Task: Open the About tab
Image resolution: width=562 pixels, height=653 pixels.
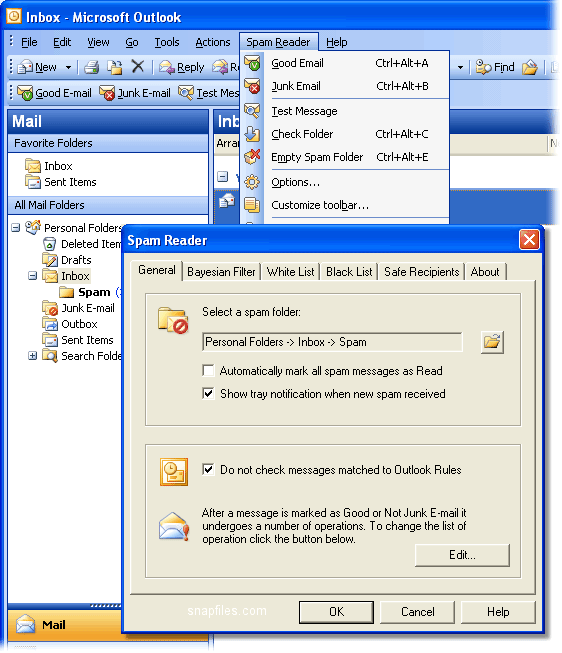Action: pos(485,272)
